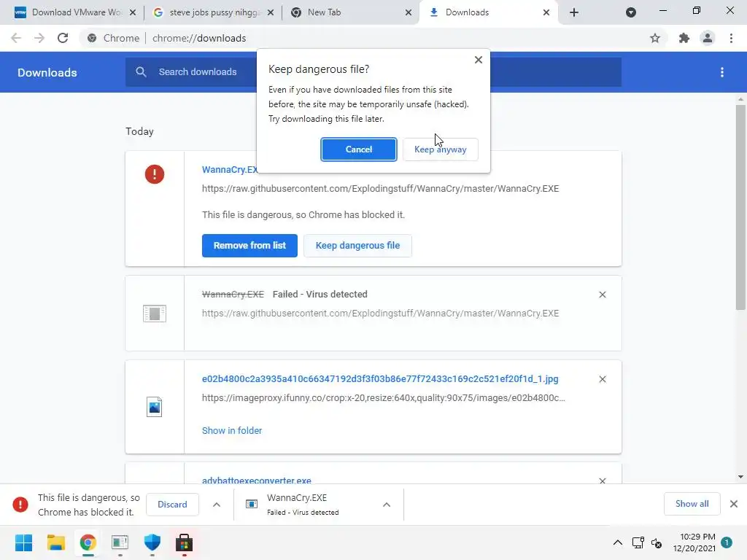Open the Windows Security shield taskbar icon
The image size is (747, 560).
coord(152,542)
